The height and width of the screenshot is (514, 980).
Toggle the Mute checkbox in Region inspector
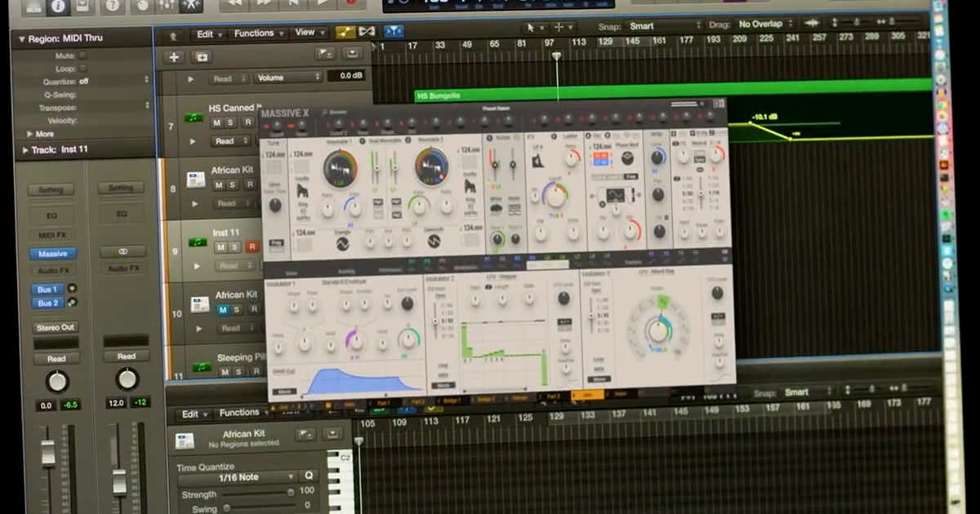(x=82, y=55)
